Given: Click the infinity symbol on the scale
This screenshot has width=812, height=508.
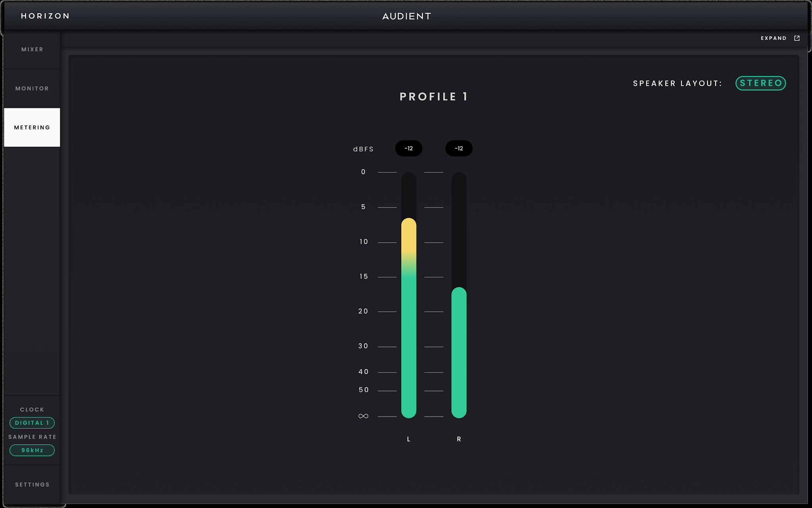Looking at the screenshot, I should click(x=363, y=416).
